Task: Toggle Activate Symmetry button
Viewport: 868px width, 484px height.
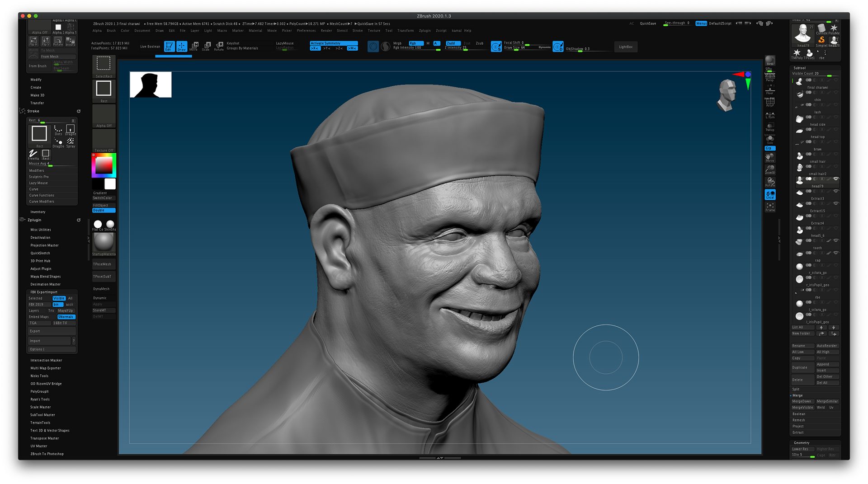Action: tap(334, 43)
